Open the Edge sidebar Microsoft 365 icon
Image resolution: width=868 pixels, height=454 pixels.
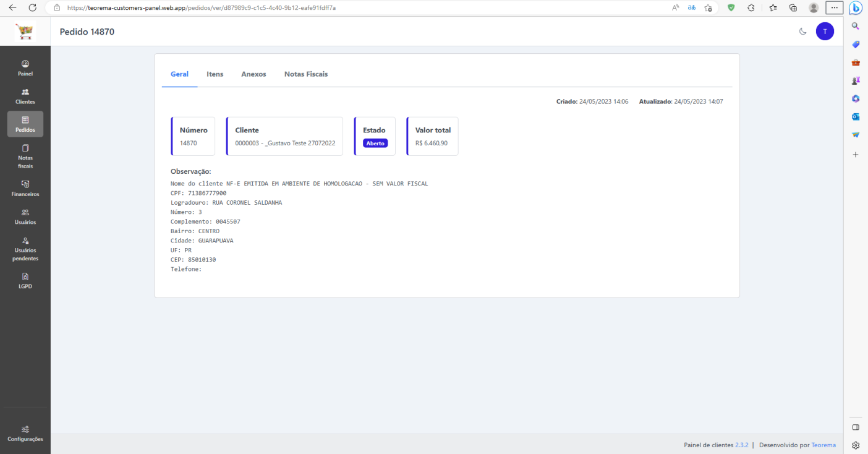point(856,98)
